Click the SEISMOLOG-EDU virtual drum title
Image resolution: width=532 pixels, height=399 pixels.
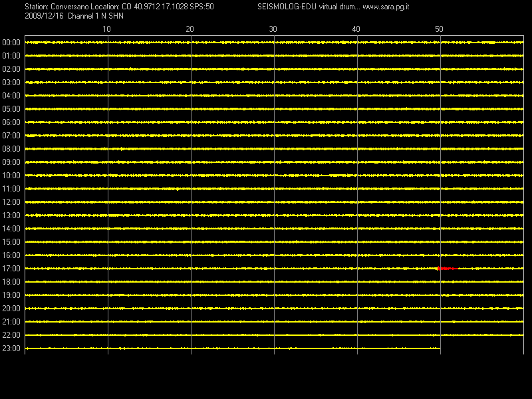309,7
